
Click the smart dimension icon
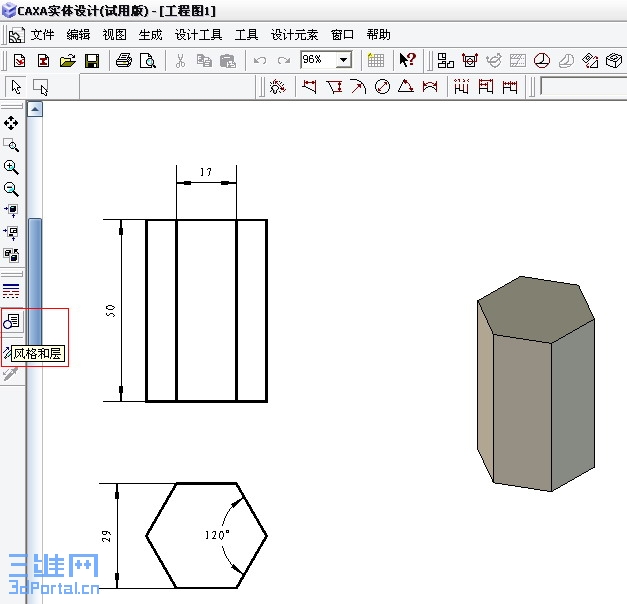pyautogui.click(x=278, y=86)
